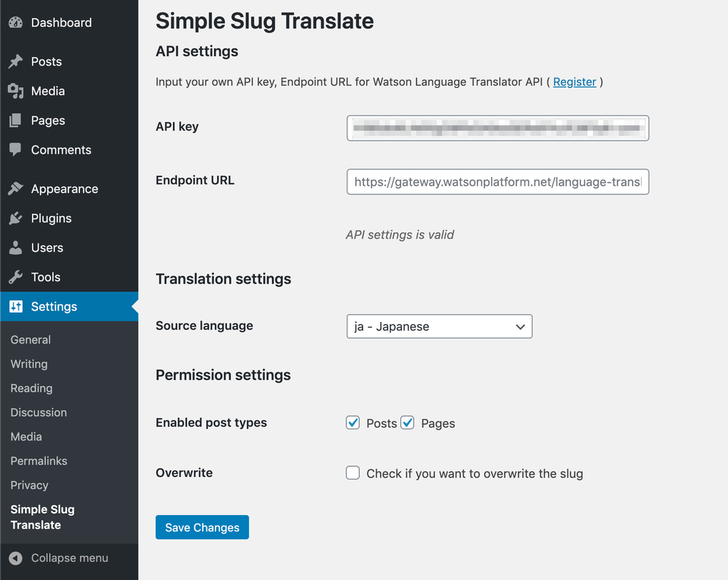Click the Appearance paintbrush icon
728x580 pixels.
(16, 188)
